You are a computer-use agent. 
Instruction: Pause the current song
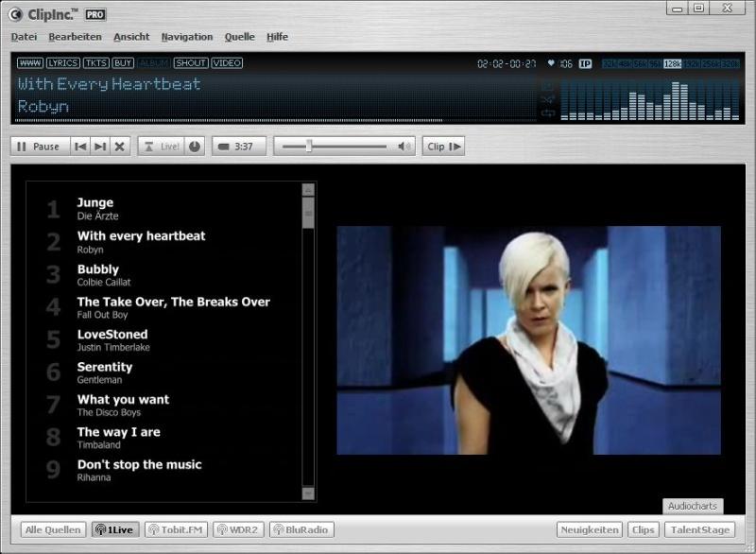pyautogui.click(x=41, y=147)
